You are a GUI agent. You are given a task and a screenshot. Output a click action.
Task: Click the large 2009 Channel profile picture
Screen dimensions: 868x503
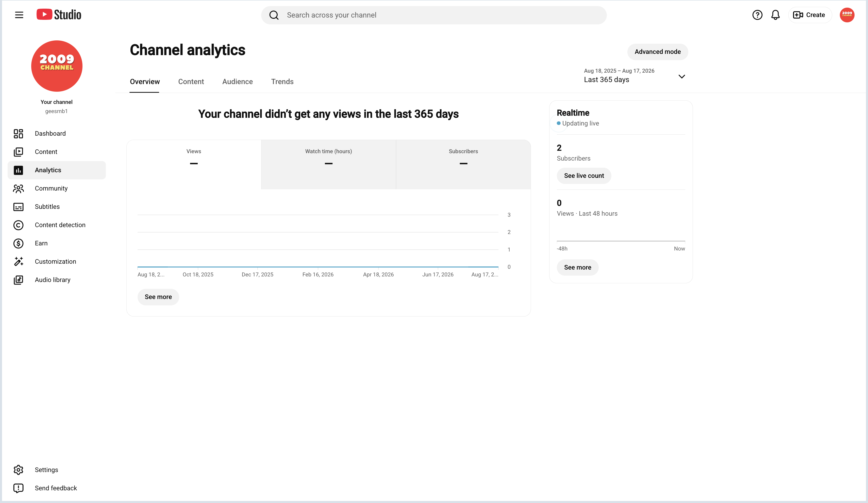(x=57, y=66)
